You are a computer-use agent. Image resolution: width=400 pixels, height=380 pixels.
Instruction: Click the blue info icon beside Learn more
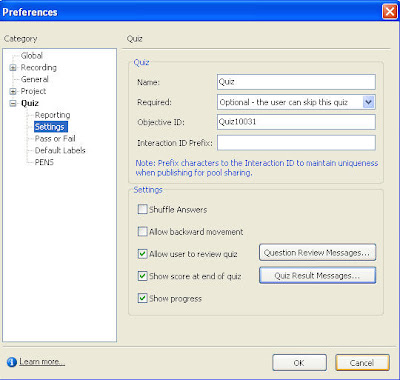tap(12, 362)
